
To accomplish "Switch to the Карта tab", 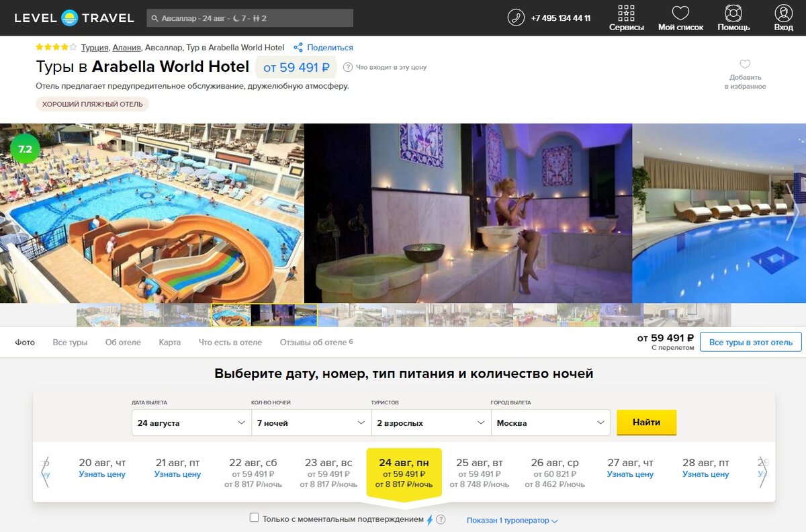I will click(x=170, y=342).
